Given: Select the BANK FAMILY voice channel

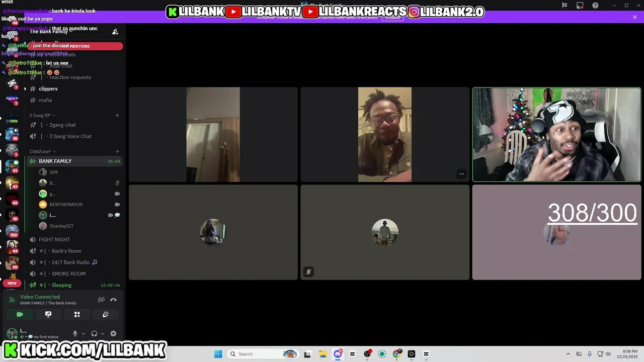Looking at the screenshot, I should click(74, 161).
